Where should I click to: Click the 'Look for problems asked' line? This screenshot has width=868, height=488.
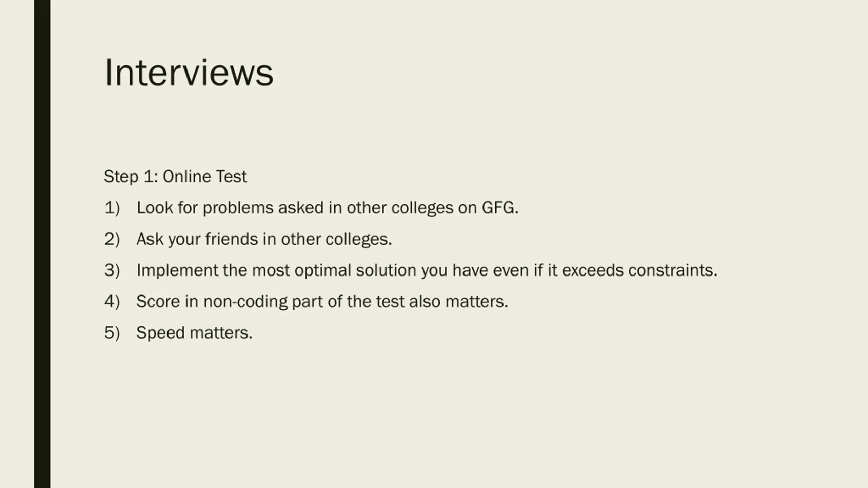pyautogui.click(x=328, y=208)
